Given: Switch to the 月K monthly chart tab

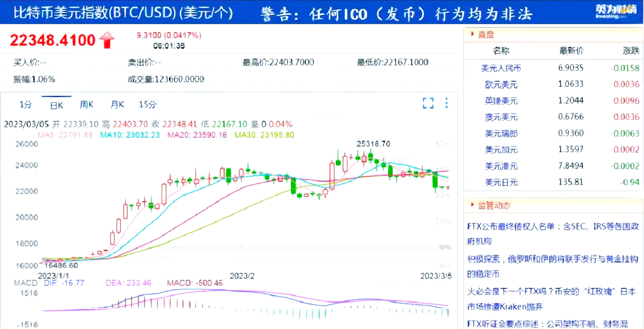Looking at the screenshot, I should 116,103.
